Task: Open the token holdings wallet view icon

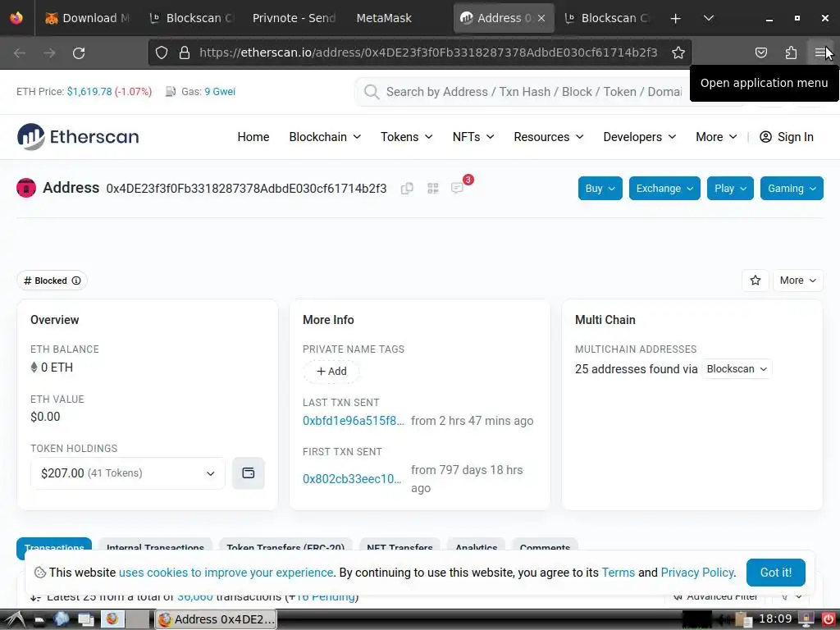Action: point(248,473)
